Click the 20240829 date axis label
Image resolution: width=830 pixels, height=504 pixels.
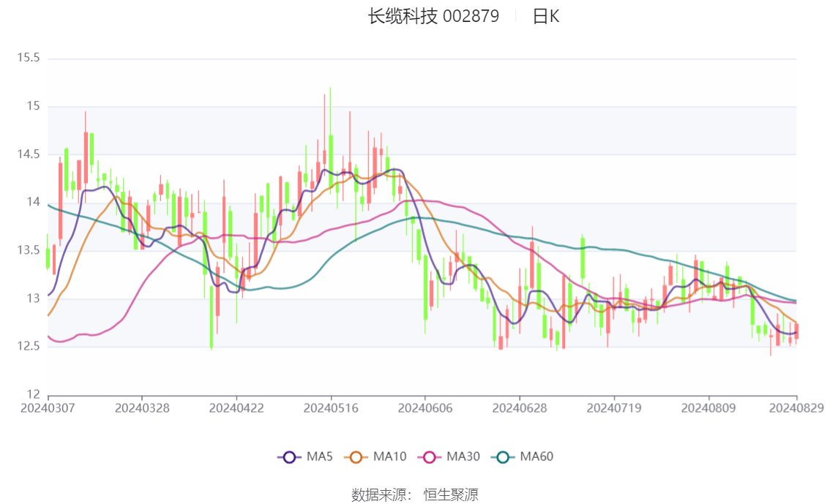click(796, 407)
